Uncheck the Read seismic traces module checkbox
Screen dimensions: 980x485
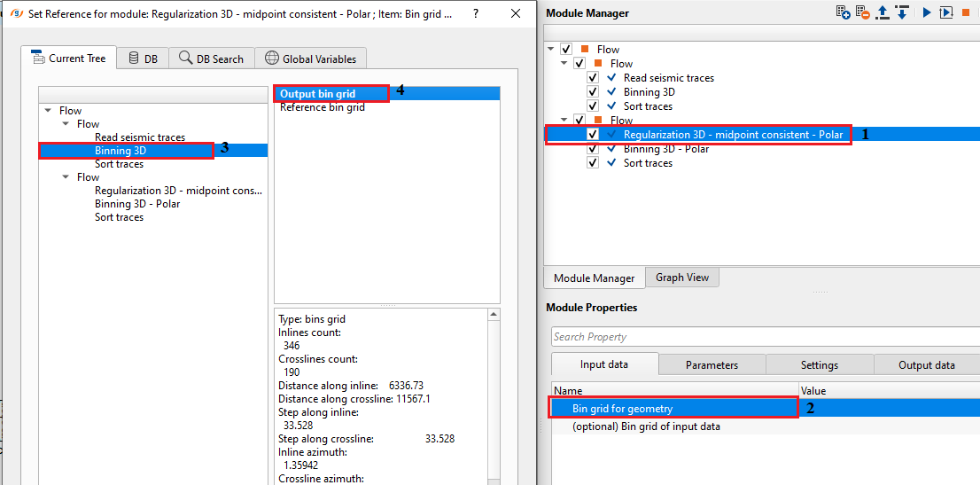point(593,78)
